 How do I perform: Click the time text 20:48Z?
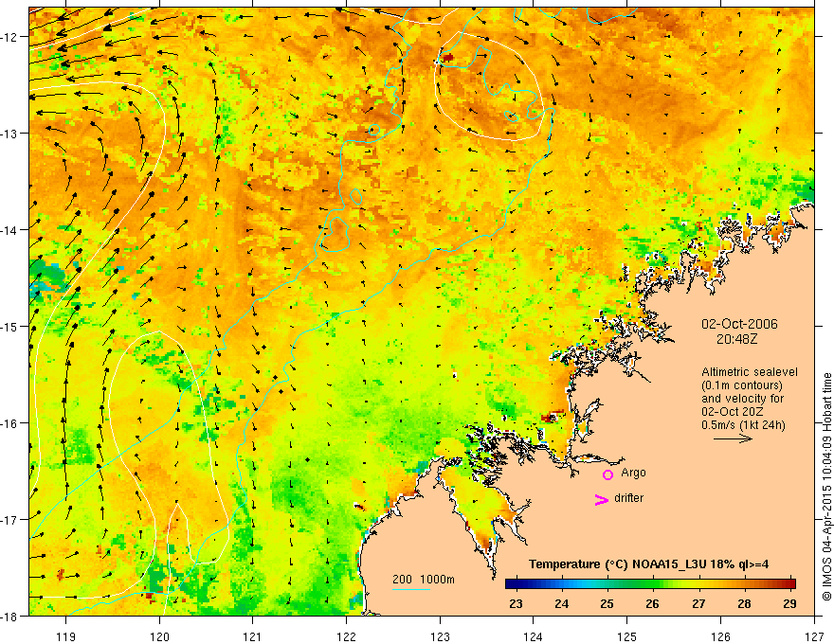(x=736, y=339)
